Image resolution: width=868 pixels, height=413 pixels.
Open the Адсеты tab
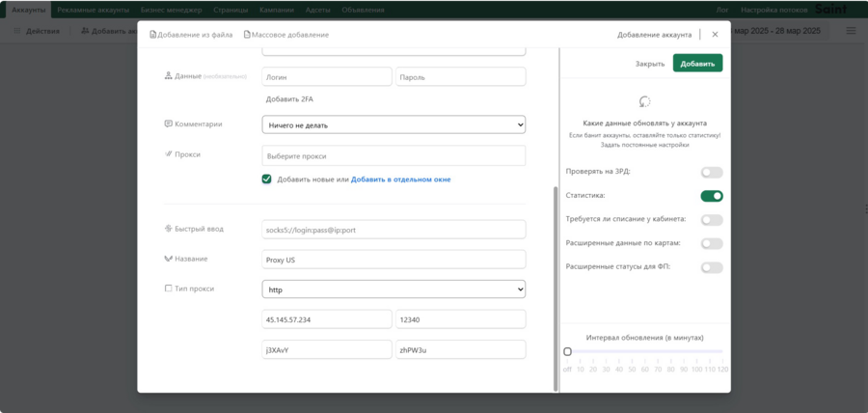(317, 10)
